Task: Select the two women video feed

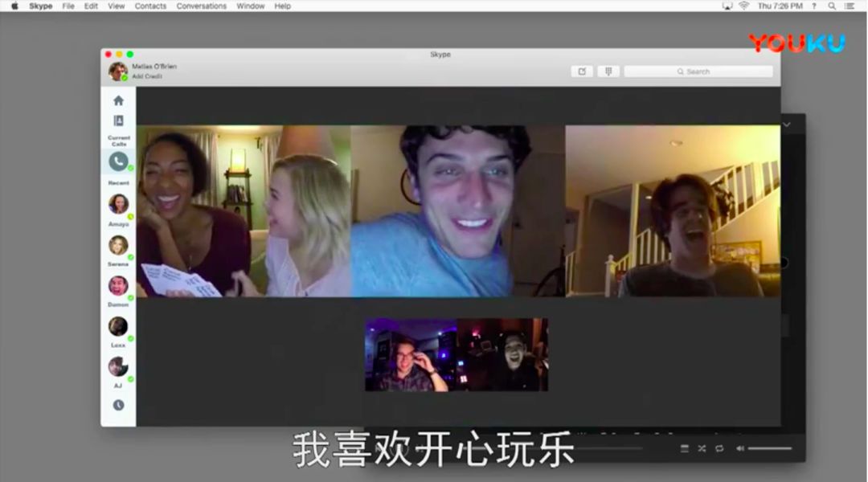Action: [x=244, y=210]
